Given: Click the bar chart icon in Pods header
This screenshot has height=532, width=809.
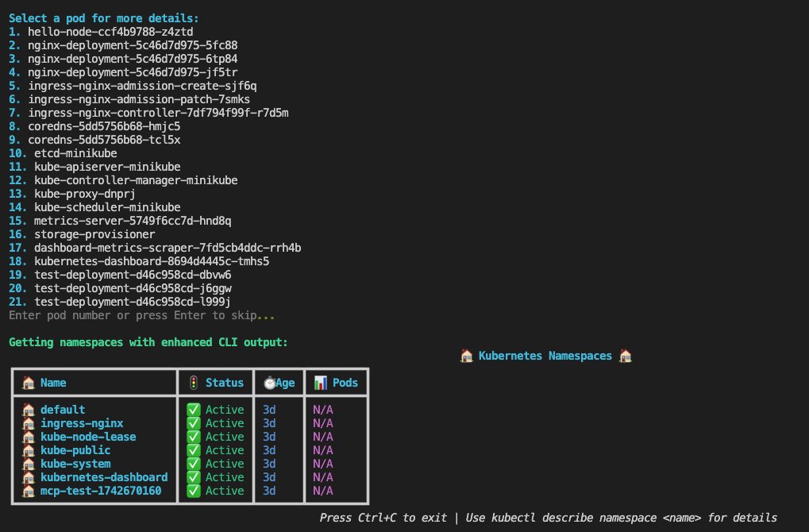Looking at the screenshot, I should (317, 382).
